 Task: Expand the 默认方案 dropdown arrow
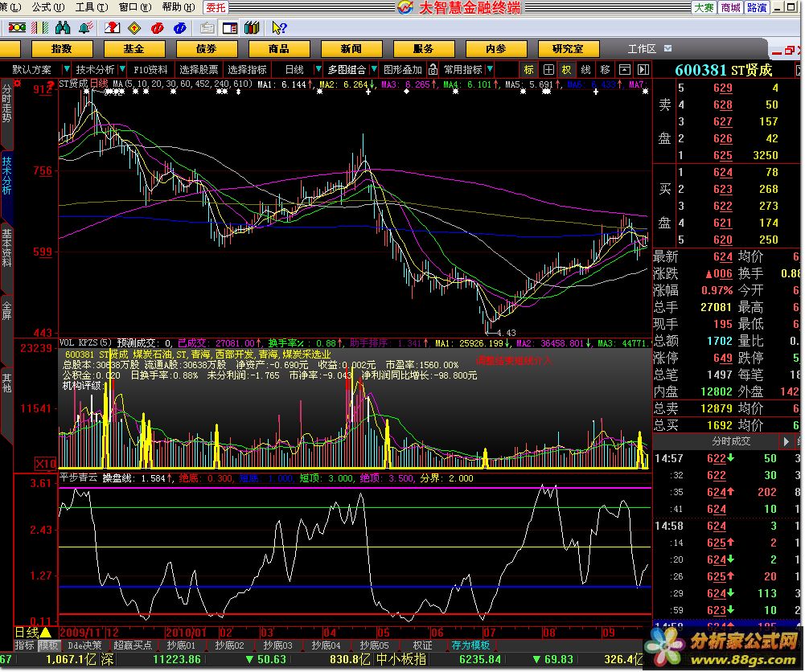pyautogui.click(x=66, y=69)
